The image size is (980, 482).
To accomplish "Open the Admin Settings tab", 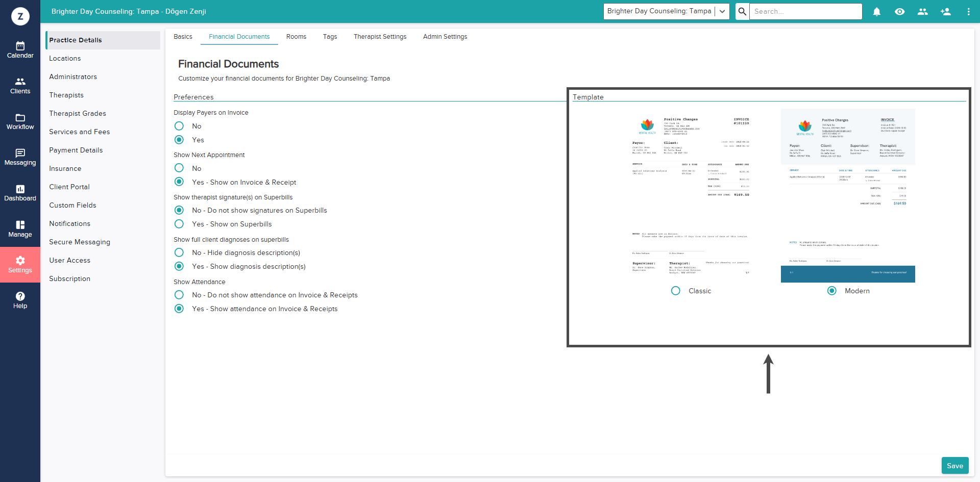I will (x=445, y=37).
